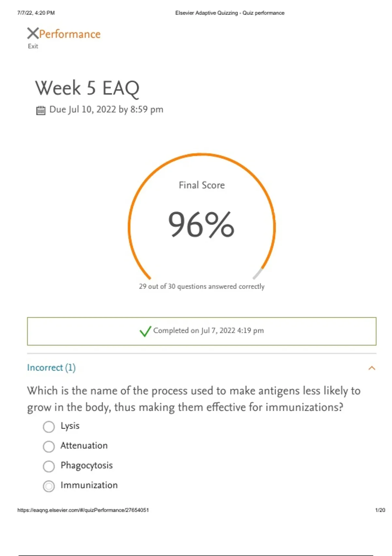
Task: Click the 96% final score value
Action: (x=201, y=224)
